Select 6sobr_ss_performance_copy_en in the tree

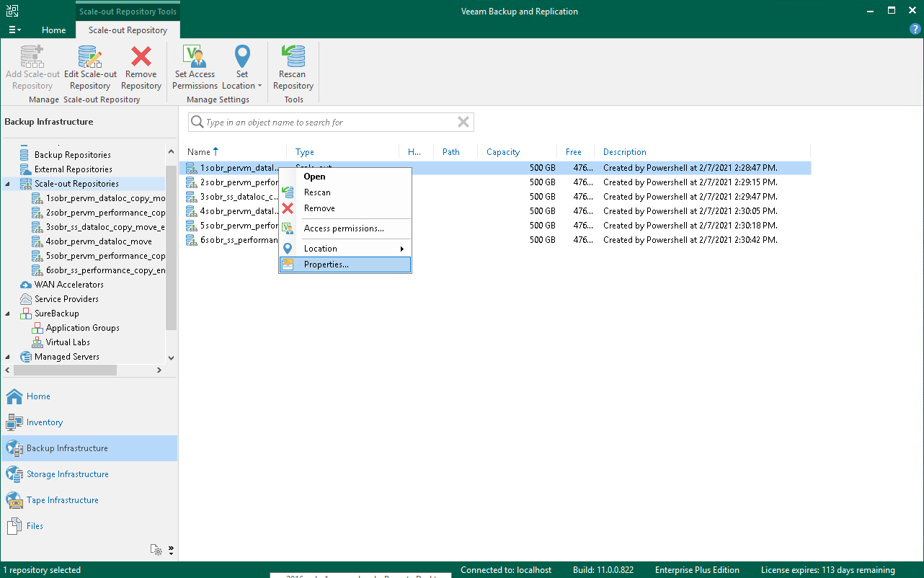tap(105, 270)
